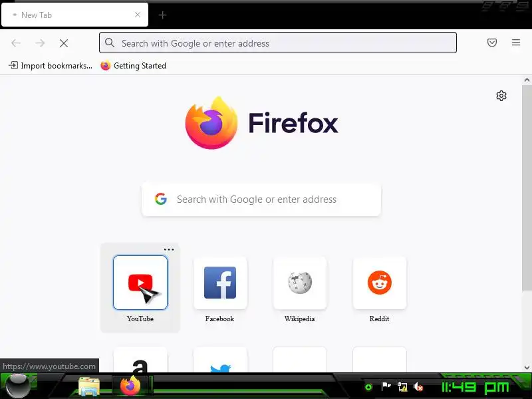Click the YouTube label text

[140, 319]
